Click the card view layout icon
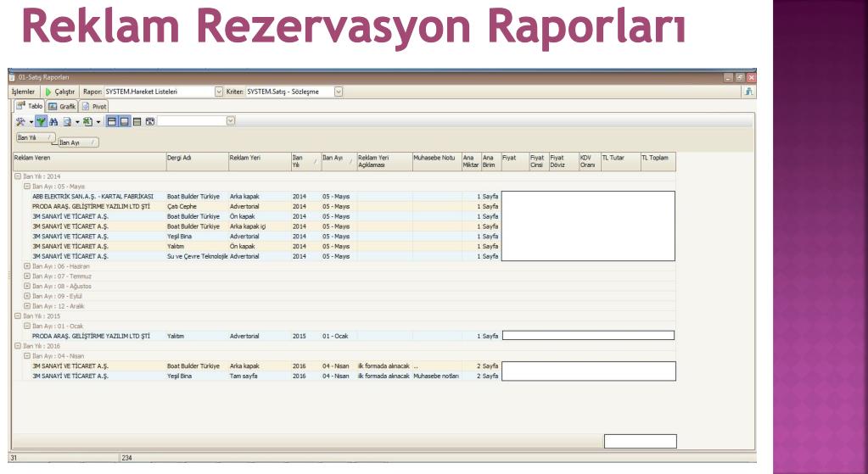Screen dimensions: 868x474 150,122
